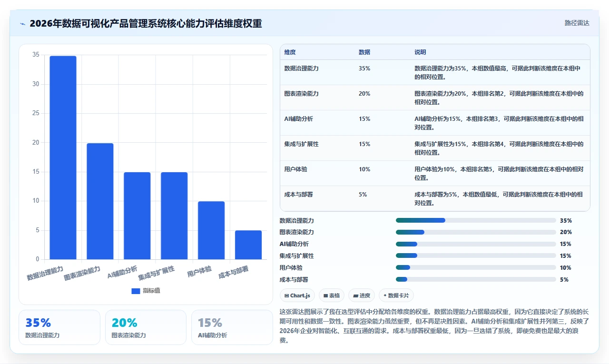
Task: Click the 20% value in the table
Action: pos(364,94)
